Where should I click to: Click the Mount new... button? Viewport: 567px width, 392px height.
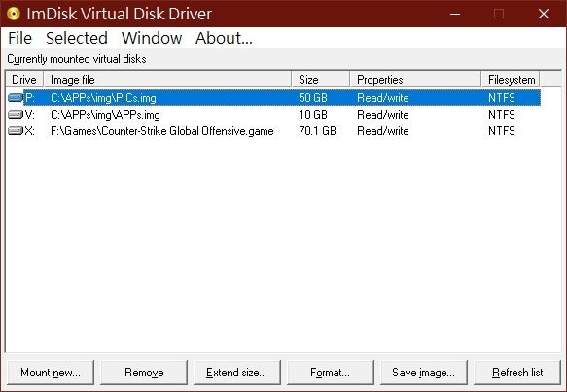pos(51,373)
